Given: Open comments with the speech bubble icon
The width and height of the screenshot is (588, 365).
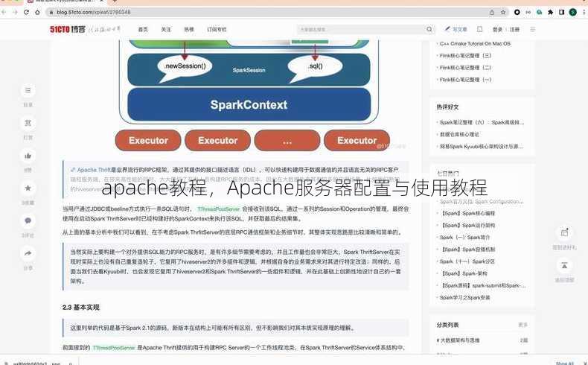Looking at the screenshot, I should tap(28, 220).
